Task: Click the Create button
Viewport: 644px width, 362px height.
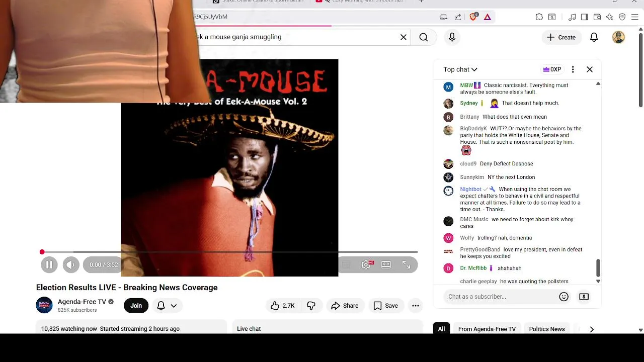Action: pos(561,37)
